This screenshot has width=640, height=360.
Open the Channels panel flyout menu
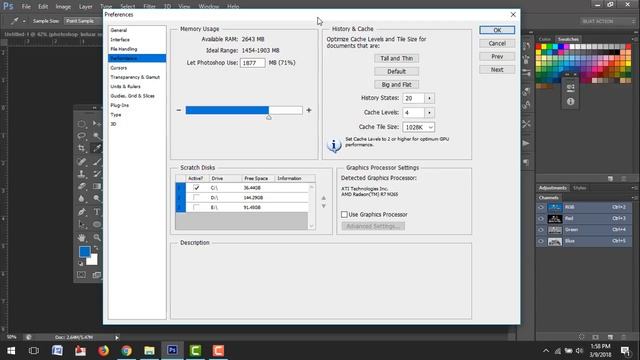(x=634, y=198)
